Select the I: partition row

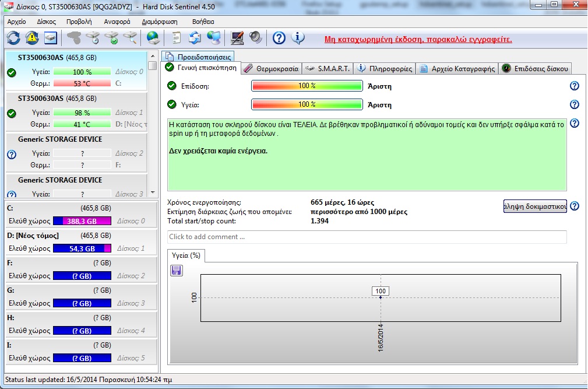(82, 352)
